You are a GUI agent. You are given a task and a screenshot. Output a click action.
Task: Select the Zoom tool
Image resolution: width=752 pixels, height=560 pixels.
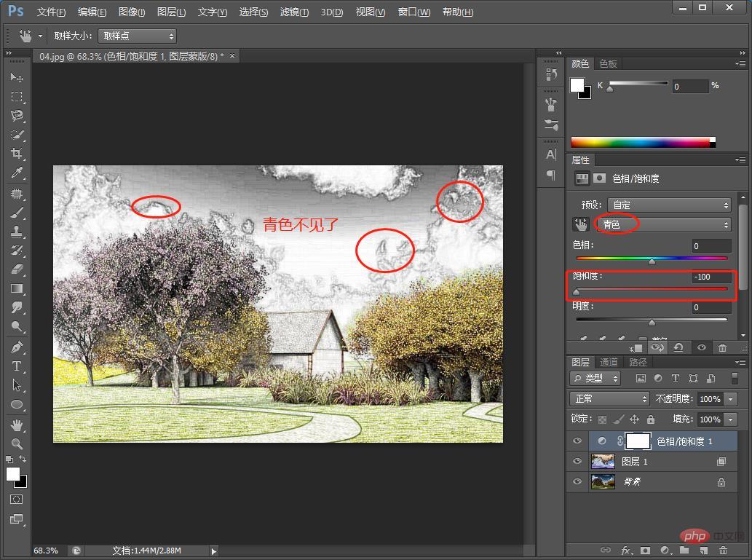17,443
